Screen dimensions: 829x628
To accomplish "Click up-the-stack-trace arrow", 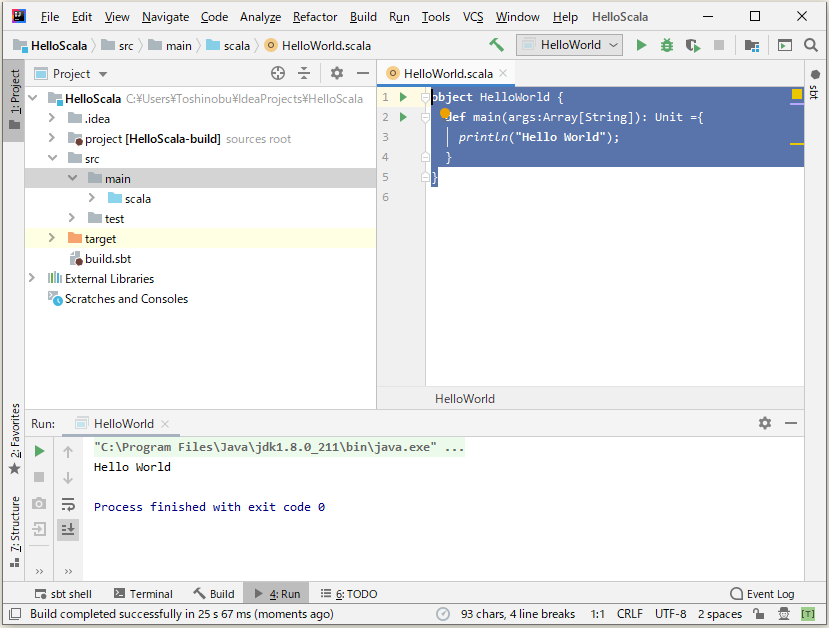I will pyautogui.click(x=68, y=451).
